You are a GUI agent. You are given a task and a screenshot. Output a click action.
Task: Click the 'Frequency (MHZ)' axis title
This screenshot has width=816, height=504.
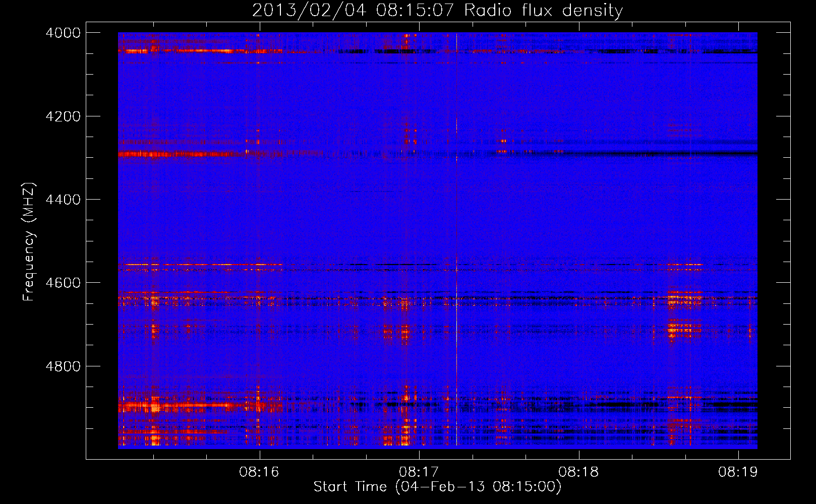(29, 242)
